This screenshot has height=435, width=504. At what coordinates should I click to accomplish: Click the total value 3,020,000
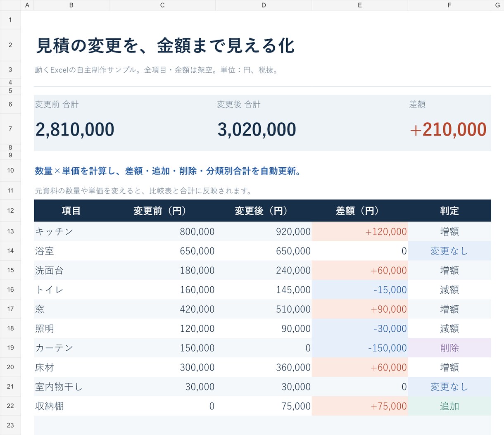click(257, 129)
